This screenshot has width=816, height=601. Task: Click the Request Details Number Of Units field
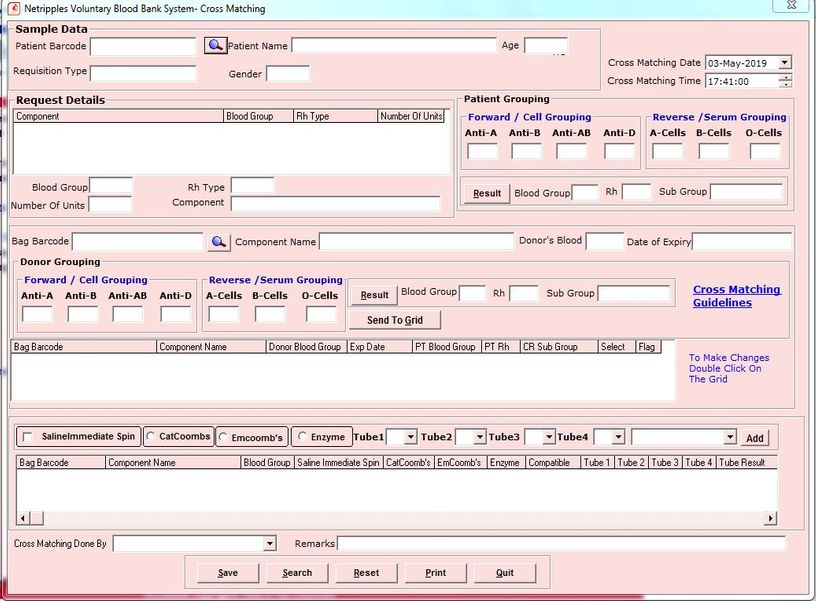pyautogui.click(x=110, y=204)
